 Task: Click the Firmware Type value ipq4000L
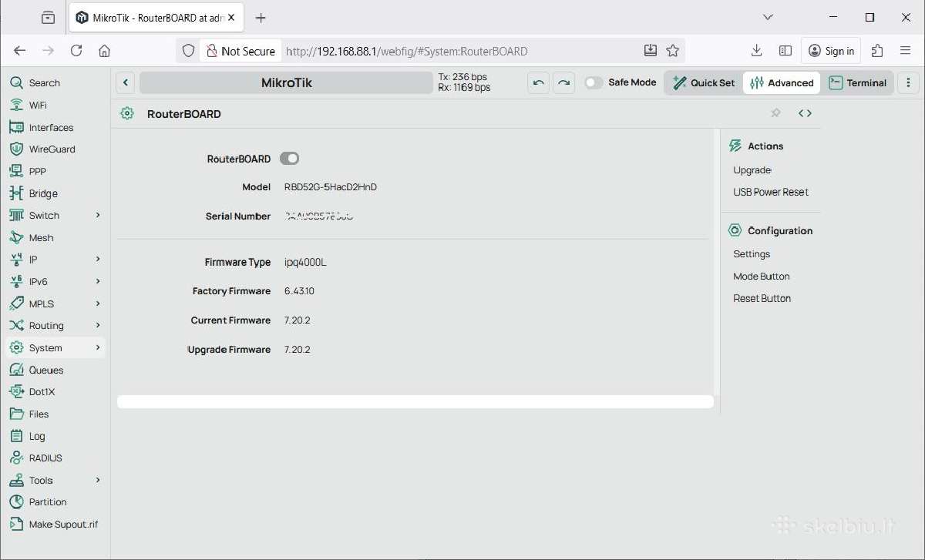(x=305, y=263)
